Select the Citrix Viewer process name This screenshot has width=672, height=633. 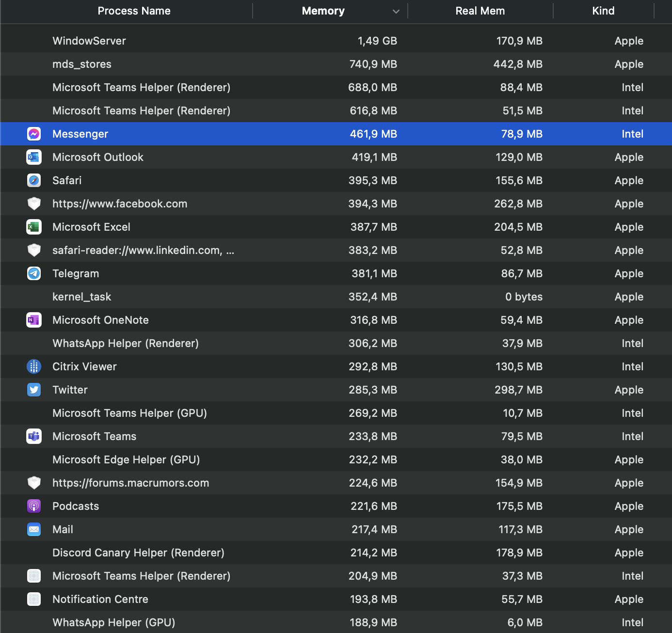84,366
